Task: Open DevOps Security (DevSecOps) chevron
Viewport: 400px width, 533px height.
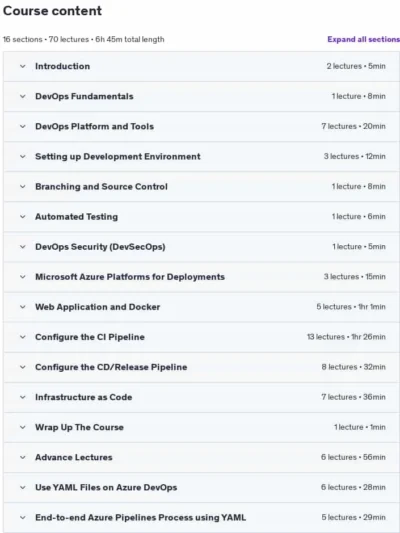Action: [x=23, y=247]
